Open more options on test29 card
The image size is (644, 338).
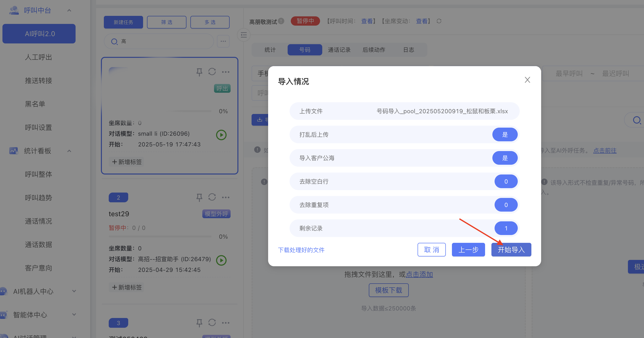tap(225, 197)
